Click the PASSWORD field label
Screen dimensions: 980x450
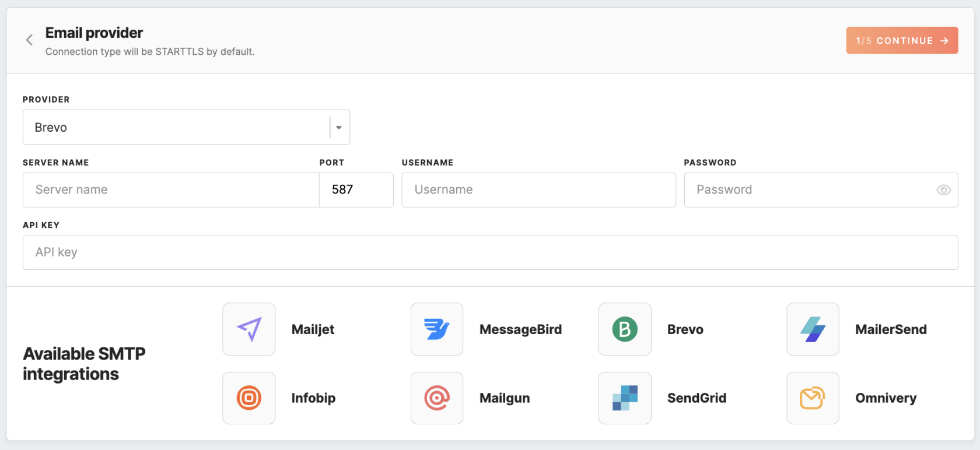click(x=710, y=163)
